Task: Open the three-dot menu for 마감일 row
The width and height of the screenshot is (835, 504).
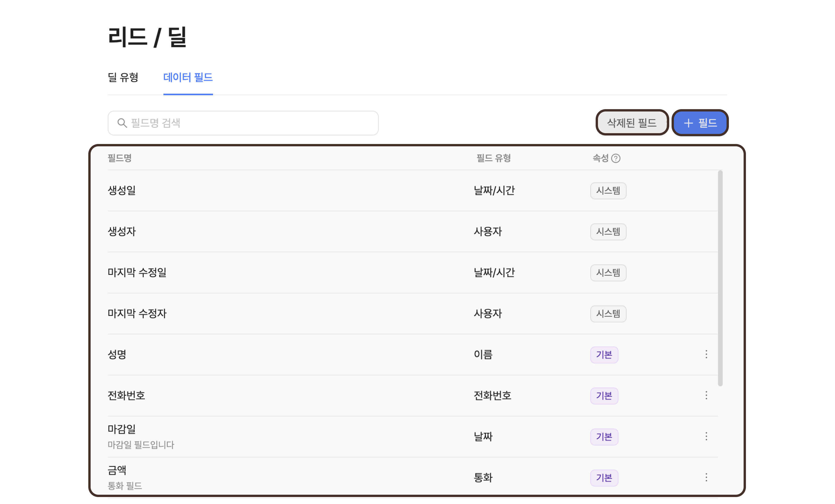Action: click(x=706, y=436)
